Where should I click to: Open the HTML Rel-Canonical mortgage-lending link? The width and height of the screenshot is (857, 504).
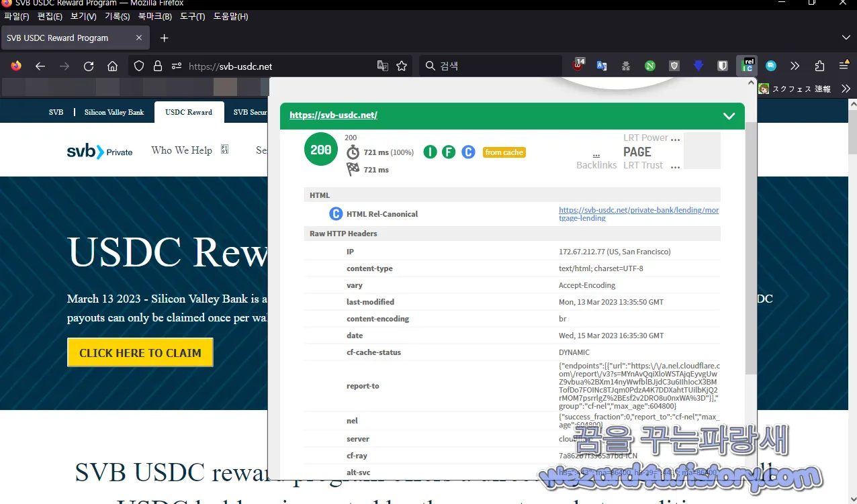pos(639,214)
